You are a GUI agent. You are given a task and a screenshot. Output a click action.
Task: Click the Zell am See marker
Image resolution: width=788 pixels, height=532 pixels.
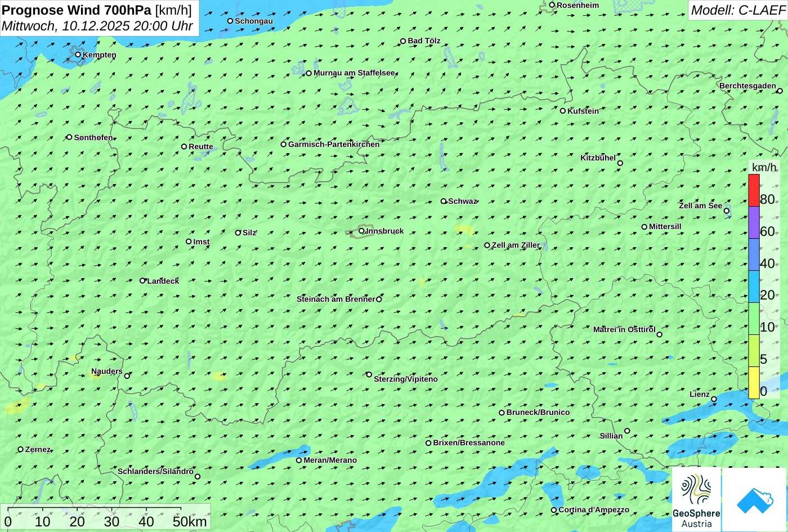click(x=727, y=211)
